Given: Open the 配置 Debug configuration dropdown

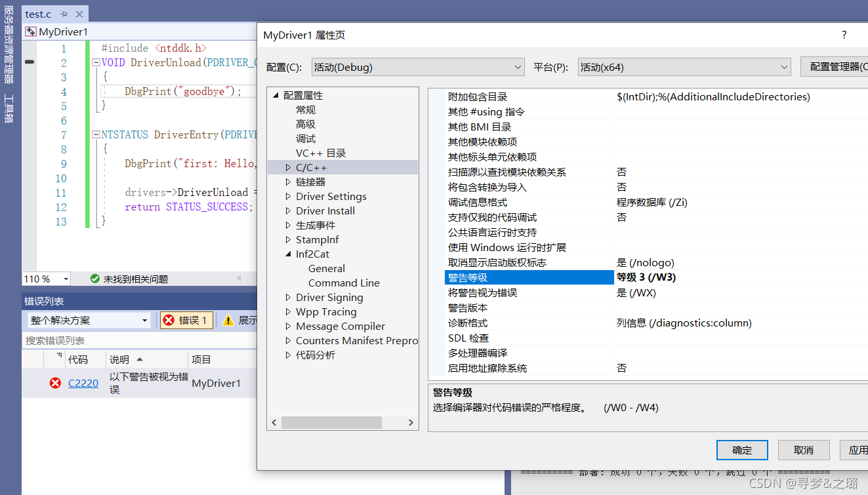Looking at the screenshot, I should (x=418, y=67).
